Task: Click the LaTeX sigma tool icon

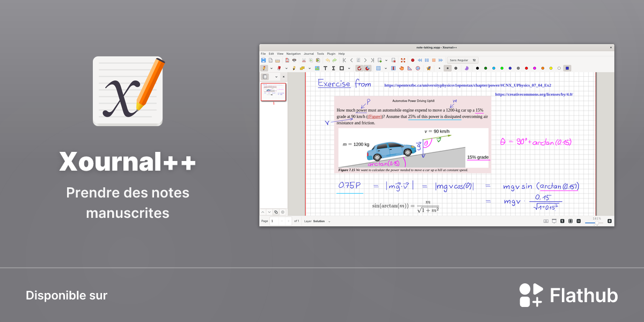Action: pyautogui.click(x=333, y=68)
